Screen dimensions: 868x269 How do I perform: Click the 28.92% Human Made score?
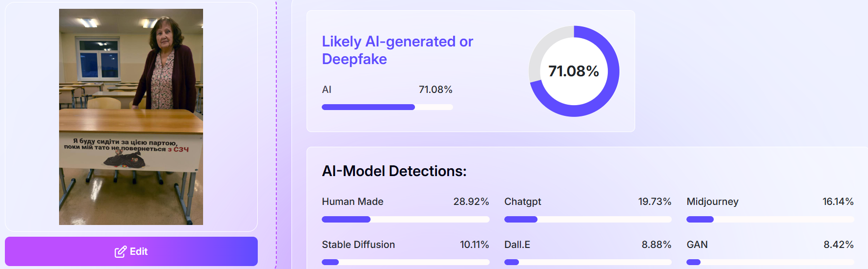click(471, 202)
